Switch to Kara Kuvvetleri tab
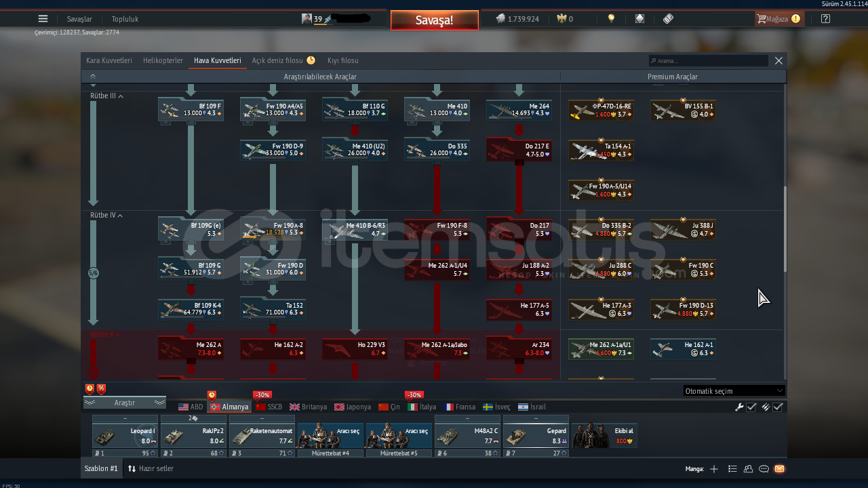868x488 pixels. tap(109, 60)
